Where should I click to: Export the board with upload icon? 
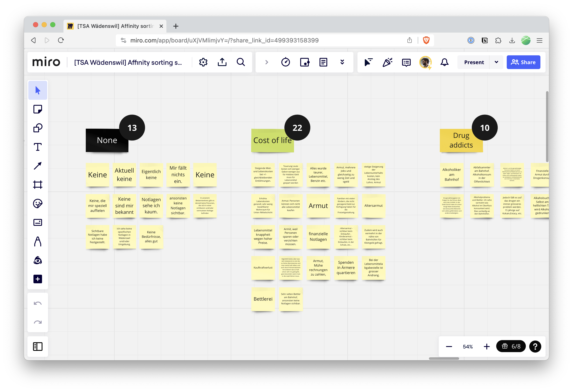[x=222, y=62]
